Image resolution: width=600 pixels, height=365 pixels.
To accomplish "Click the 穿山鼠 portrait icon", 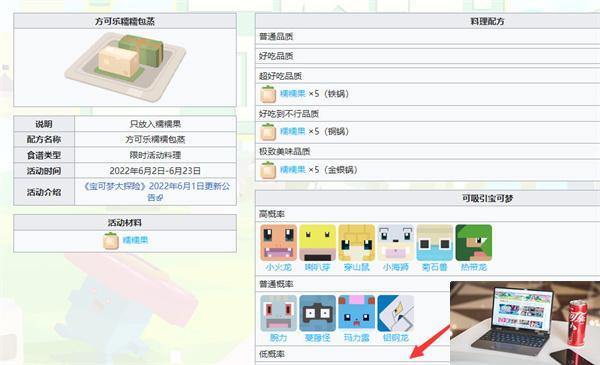I will coord(356,243).
